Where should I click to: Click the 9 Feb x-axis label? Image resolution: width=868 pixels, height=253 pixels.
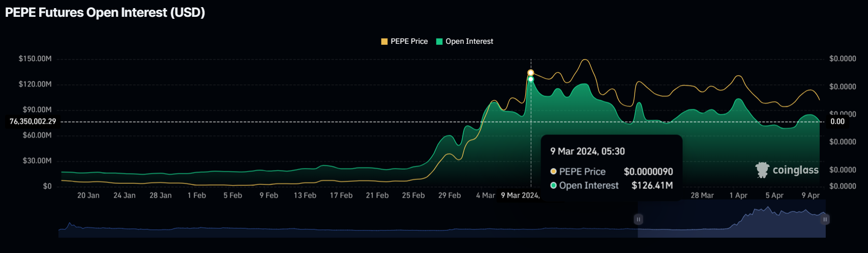268,195
